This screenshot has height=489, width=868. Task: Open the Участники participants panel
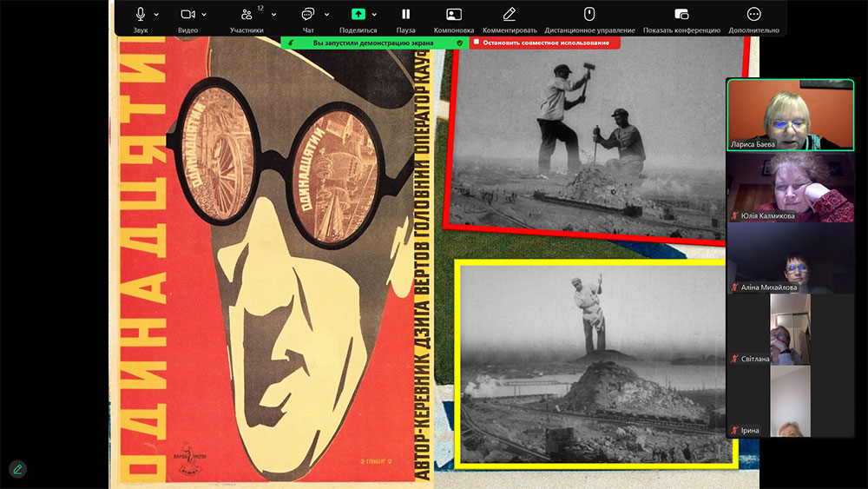(247, 15)
